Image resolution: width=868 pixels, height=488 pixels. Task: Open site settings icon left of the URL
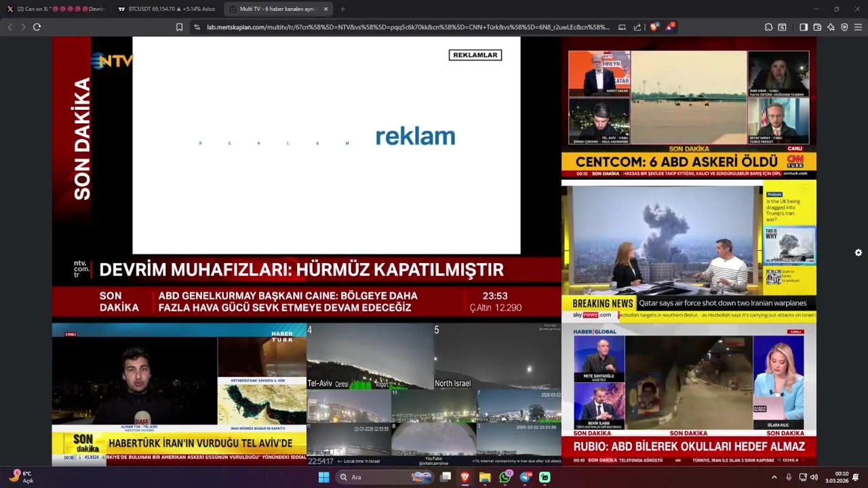click(197, 27)
